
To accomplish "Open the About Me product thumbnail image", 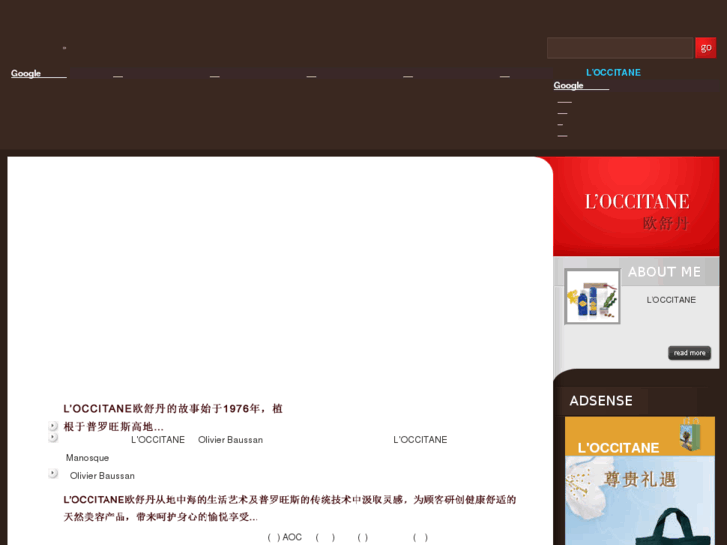I will [x=593, y=296].
